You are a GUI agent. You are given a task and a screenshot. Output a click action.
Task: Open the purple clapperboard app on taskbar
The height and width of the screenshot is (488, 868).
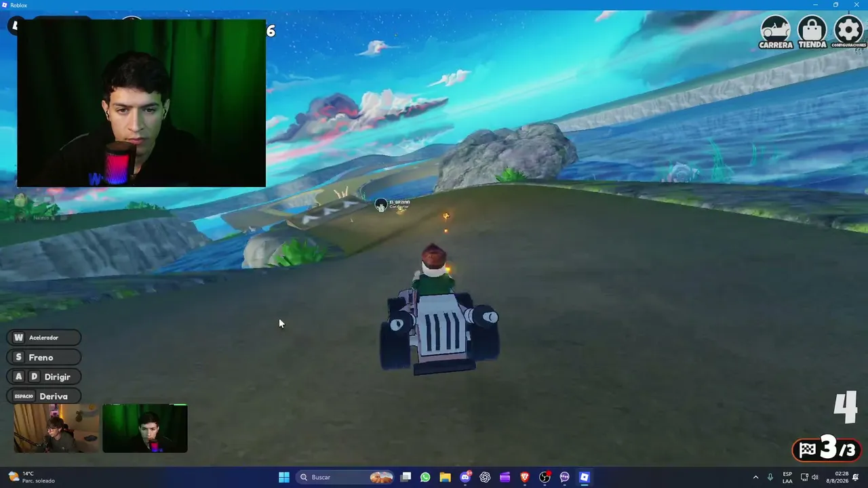(505, 477)
